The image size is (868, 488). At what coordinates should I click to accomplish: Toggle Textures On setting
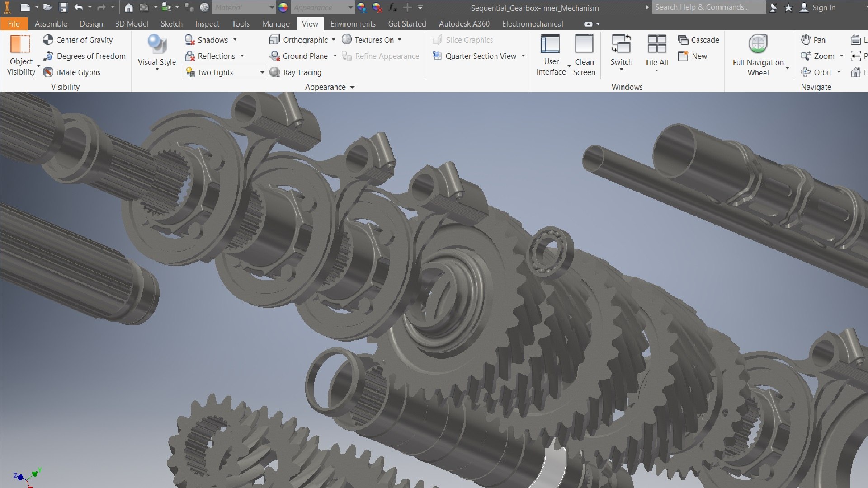pyautogui.click(x=368, y=40)
